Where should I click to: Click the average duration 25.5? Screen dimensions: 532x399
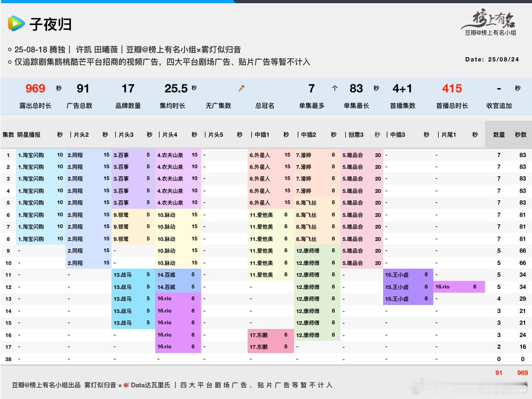click(176, 88)
